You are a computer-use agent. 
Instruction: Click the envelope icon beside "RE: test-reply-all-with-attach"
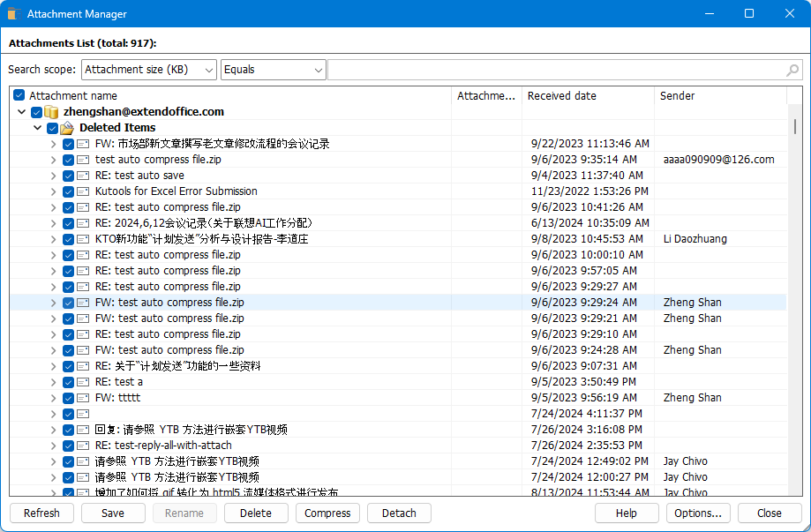coord(83,445)
